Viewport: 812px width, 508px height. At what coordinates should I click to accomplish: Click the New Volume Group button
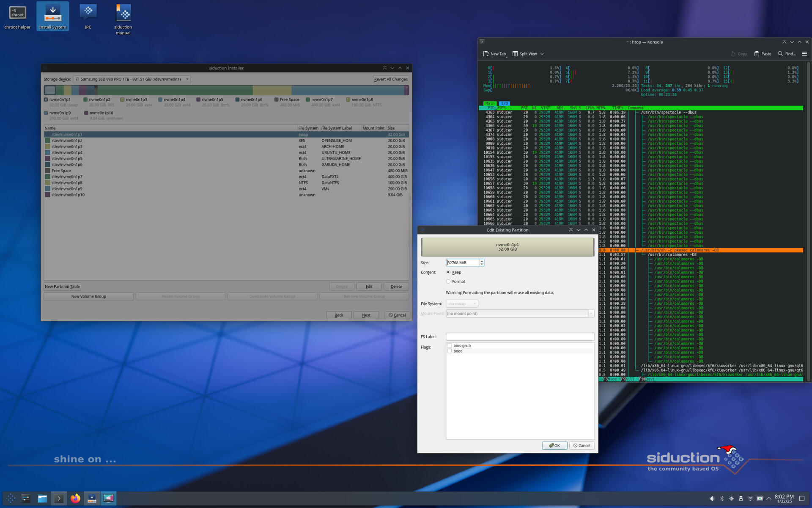point(89,296)
